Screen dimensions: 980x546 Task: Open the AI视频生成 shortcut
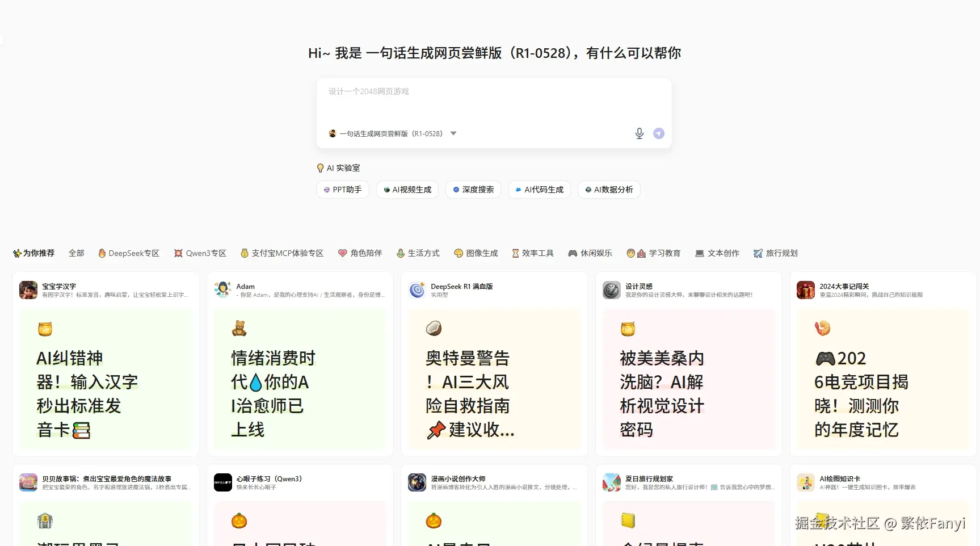tap(407, 190)
